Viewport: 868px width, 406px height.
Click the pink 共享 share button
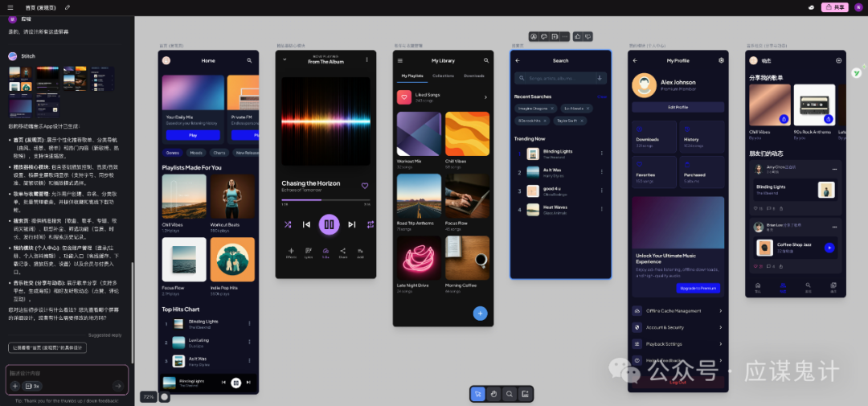(837, 7)
